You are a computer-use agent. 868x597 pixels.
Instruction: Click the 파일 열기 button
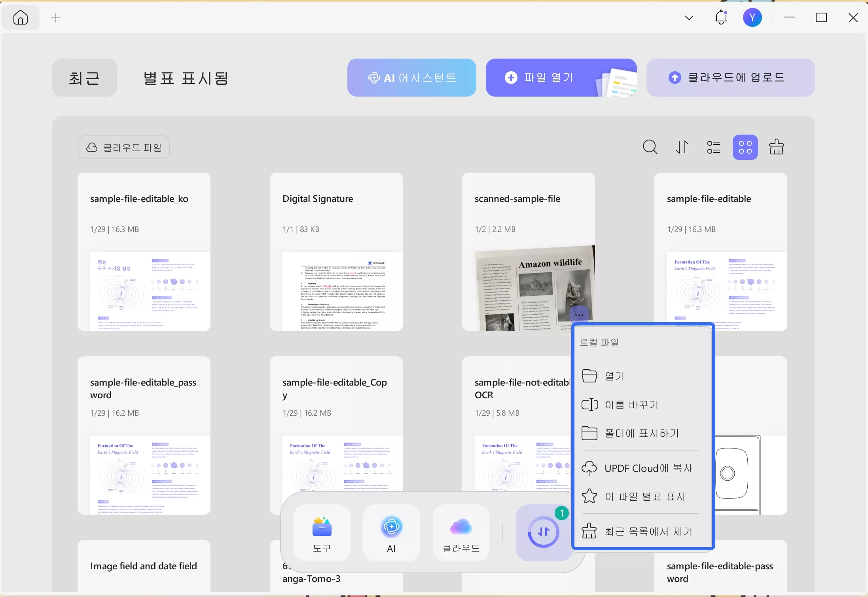pos(561,78)
